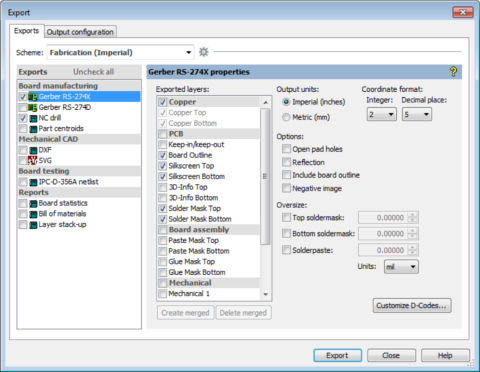Click Top soldermask value field
Image resolution: width=480 pixels, height=372 pixels.
tap(383, 218)
